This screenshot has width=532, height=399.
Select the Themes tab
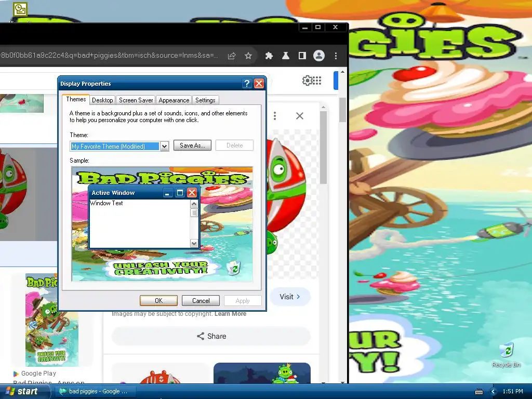pos(76,99)
